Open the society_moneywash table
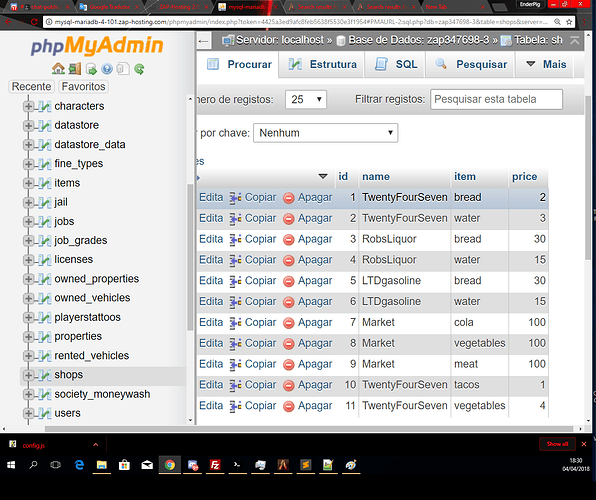Screen dimensions: 596x500 [102, 394]
